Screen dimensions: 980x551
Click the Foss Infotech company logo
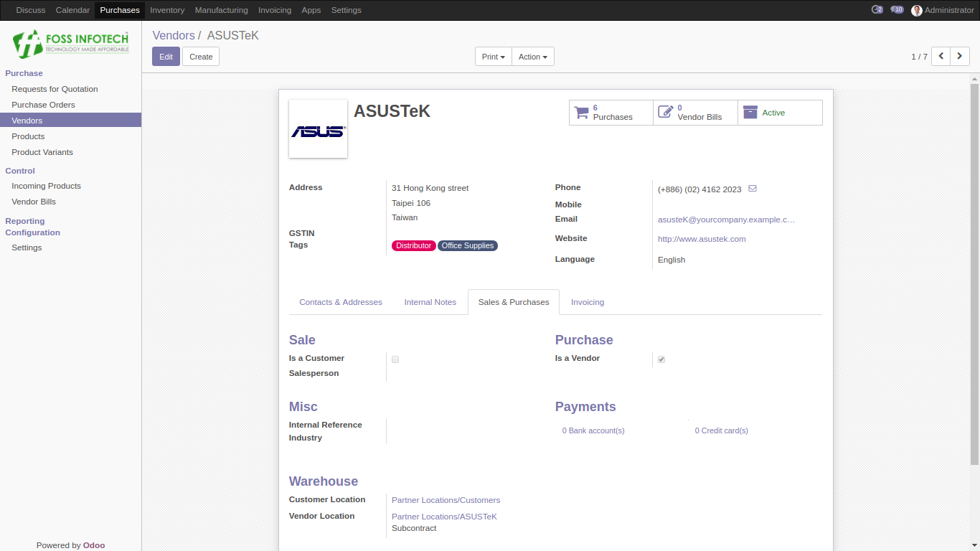tap(70, 43)
